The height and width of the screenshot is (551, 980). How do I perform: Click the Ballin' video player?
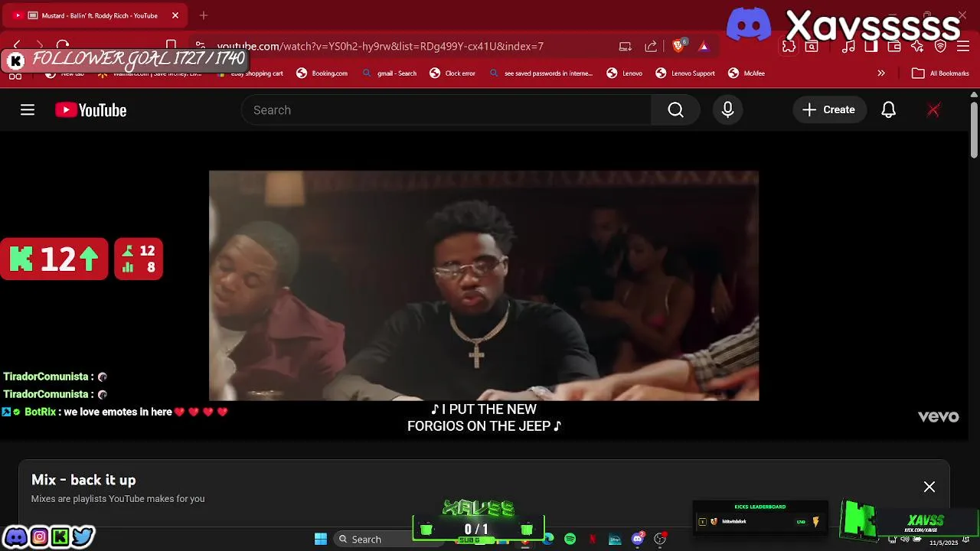pyautogui.click(x=484, y=285)
